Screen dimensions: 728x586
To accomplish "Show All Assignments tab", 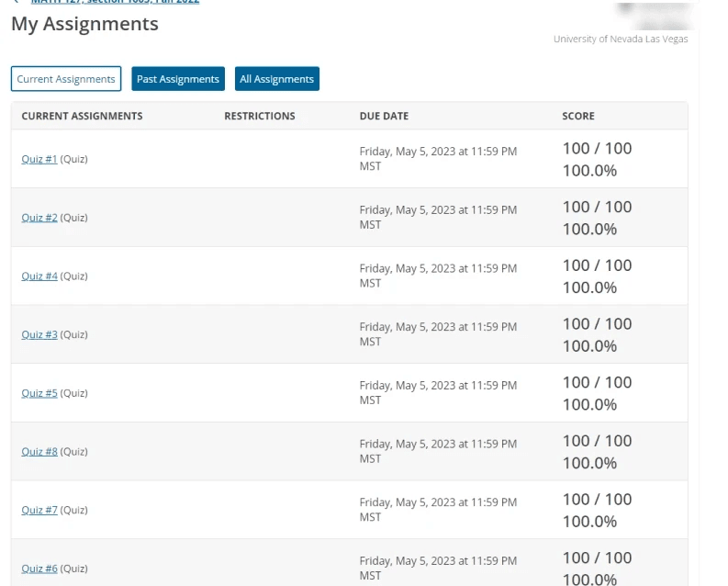I will point(276,79).
